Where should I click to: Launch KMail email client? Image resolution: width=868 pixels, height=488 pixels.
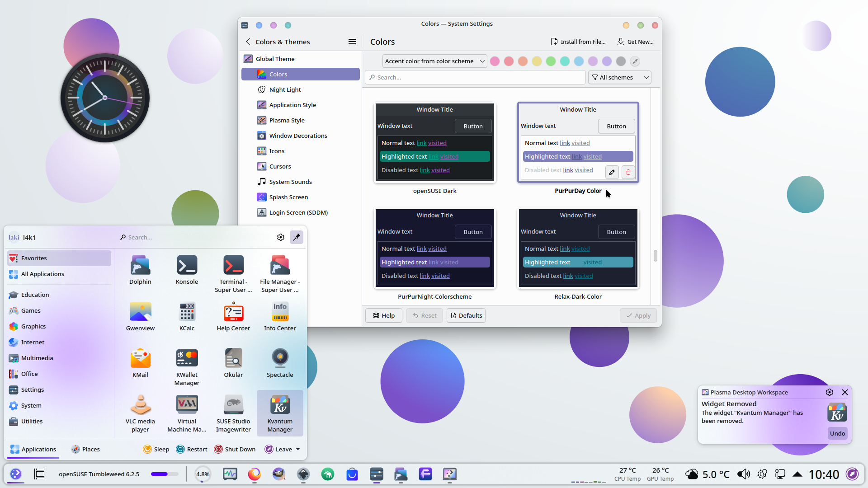point(140,363)
